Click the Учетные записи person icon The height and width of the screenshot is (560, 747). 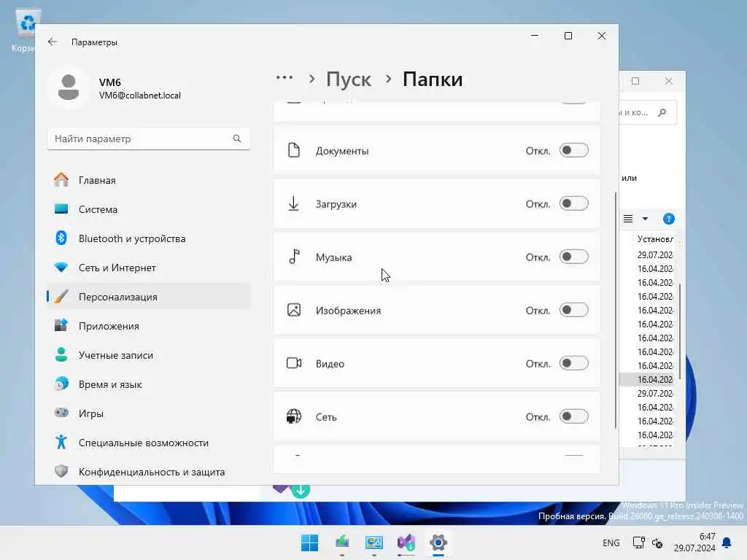[x=61, y=355]
